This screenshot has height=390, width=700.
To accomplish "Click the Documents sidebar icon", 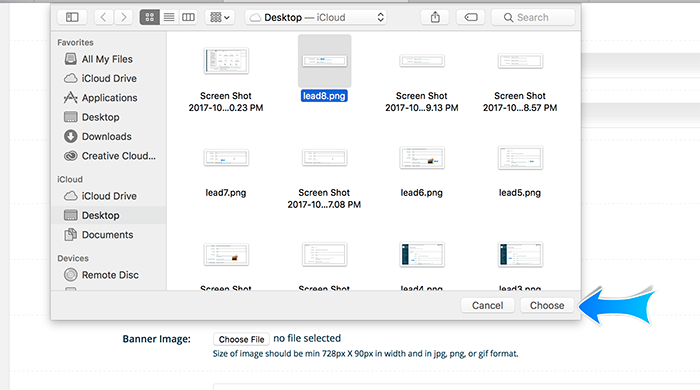I will coord(71,235).
